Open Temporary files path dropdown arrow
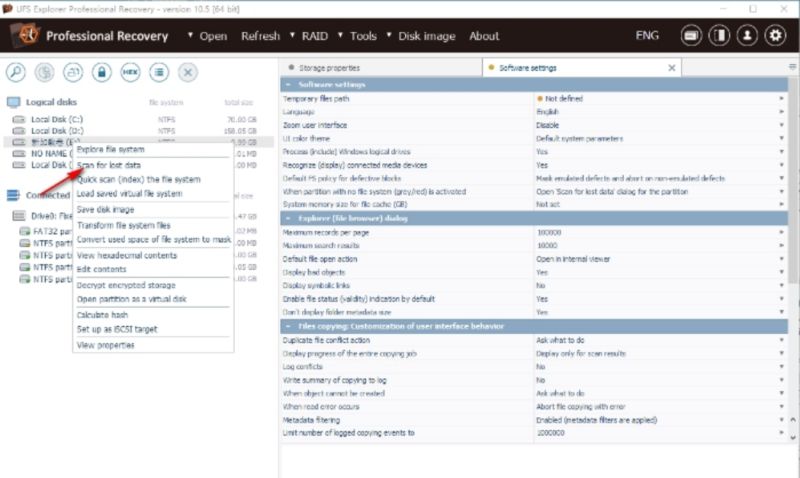800x478 pixels. 781,98
